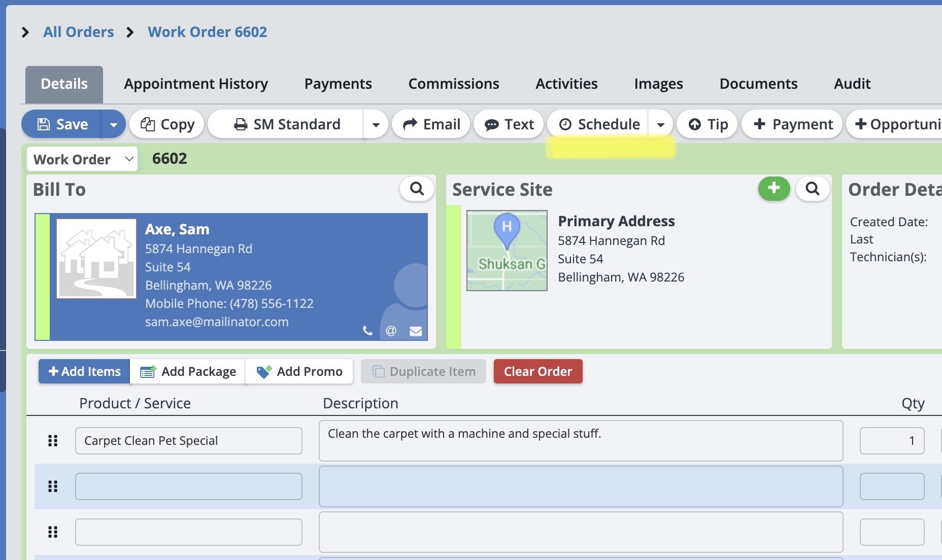Click the Service Site search magnifier icon
The image size is (942, 560).
(x=812, y=189)
